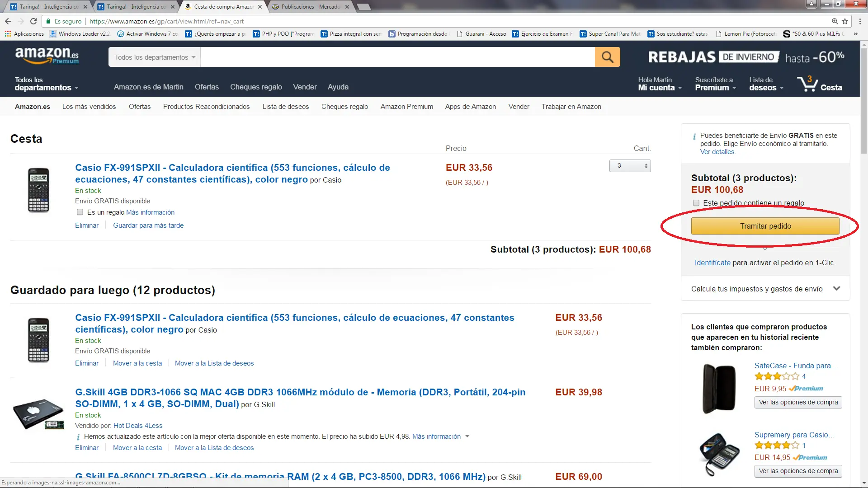Open the Guarani - Acceso bookmark
The image size is (868, 488).
(481, 34)
